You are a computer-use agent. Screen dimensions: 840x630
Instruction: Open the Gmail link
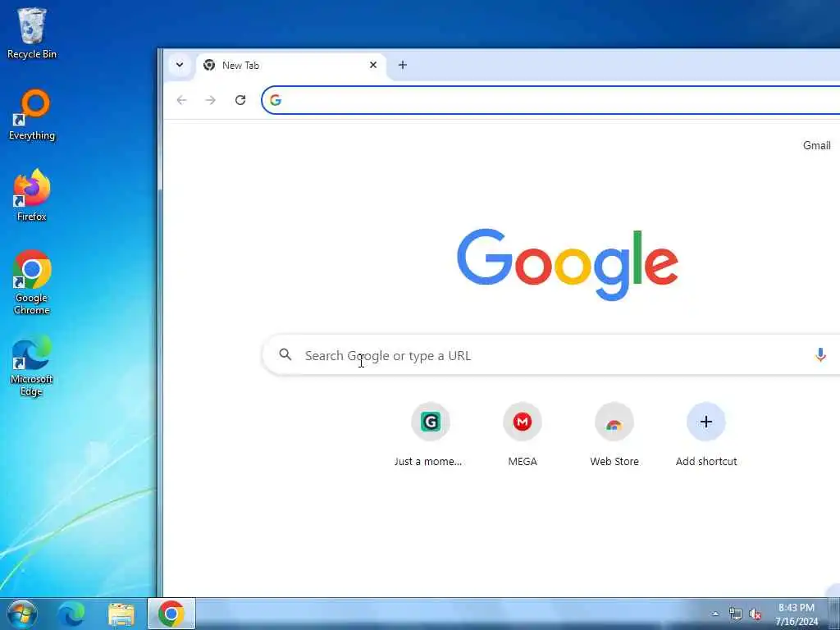click(816, 145)
